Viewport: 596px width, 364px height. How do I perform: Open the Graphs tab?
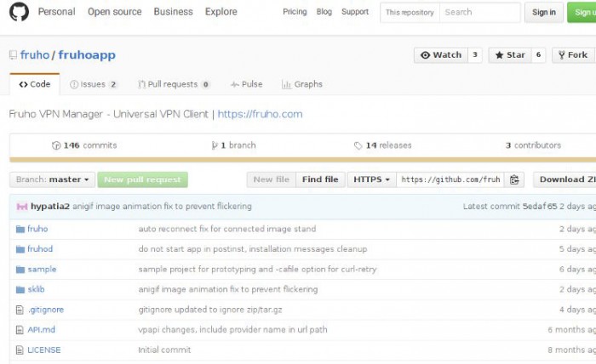coord(302,84)
